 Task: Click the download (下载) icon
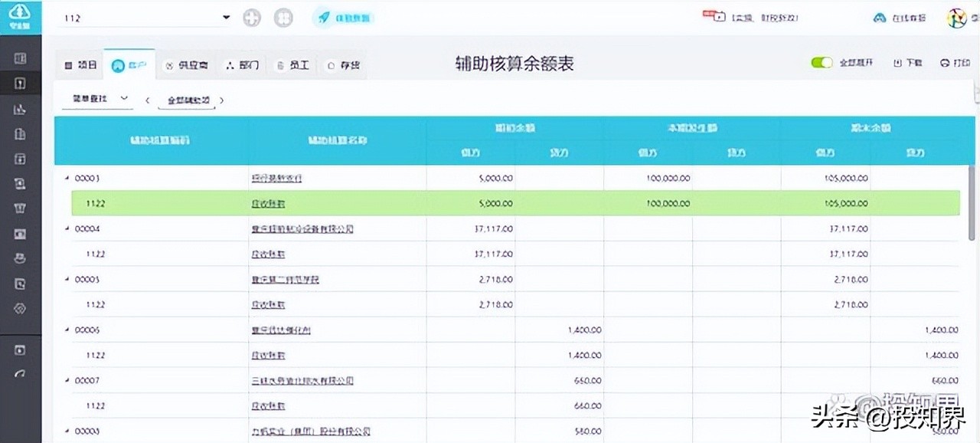point(907,63)
